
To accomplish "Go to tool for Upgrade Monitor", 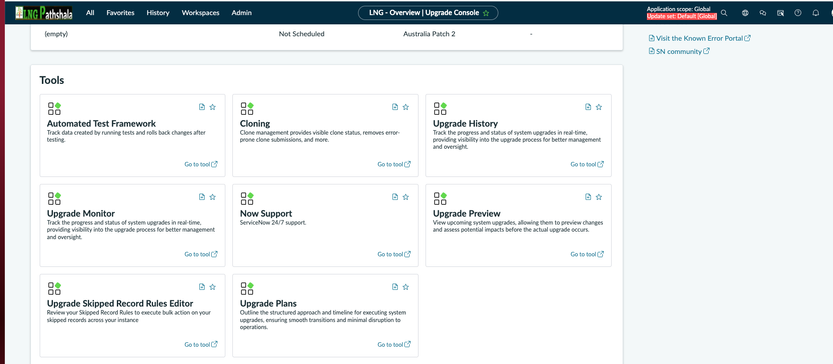I will 201,255.
